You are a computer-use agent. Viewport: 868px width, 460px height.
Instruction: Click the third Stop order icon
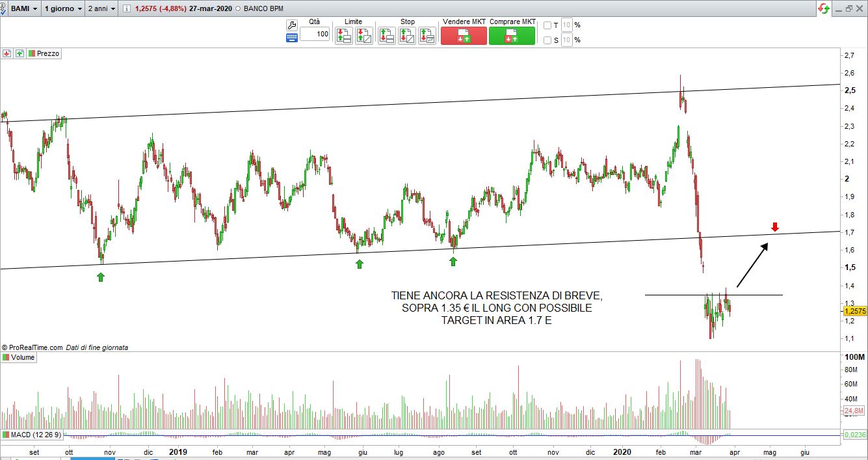click(427, 35)
